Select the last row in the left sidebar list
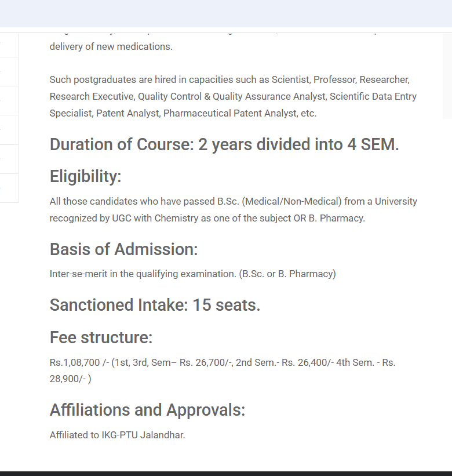Image resolution: width=452 pixels, height=476 pixels. (x=9, y=188)
